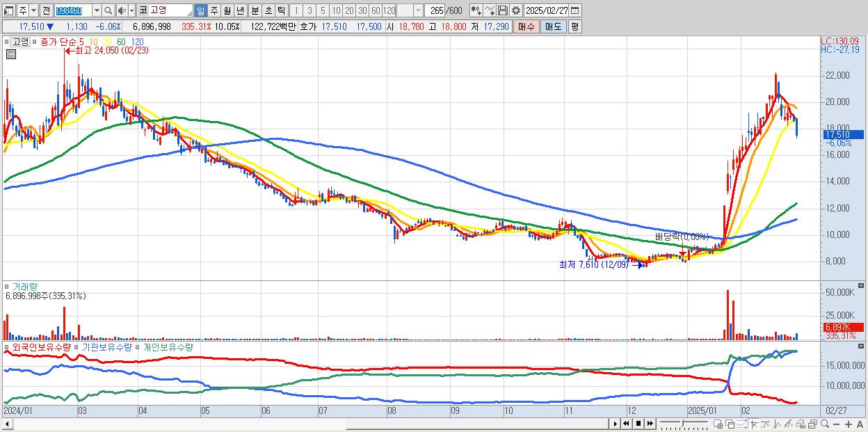868x432 pixels.
Task: Click the stop square playback button
Action: (638, 424)
